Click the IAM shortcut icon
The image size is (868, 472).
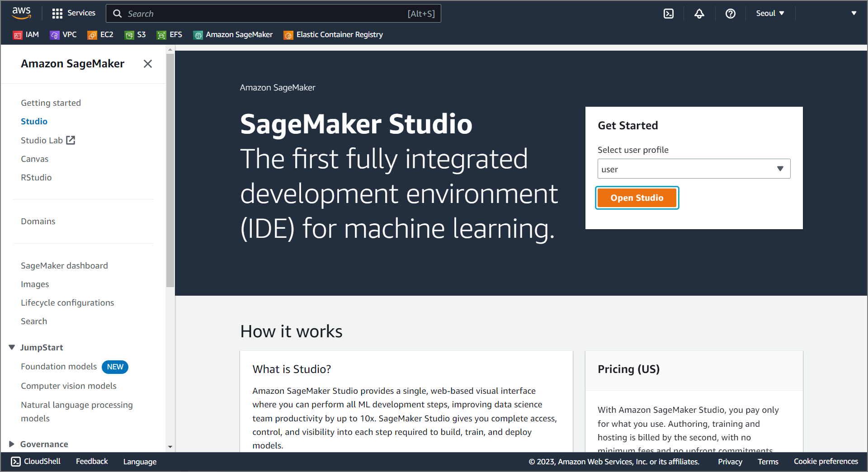tap(18, 35)
